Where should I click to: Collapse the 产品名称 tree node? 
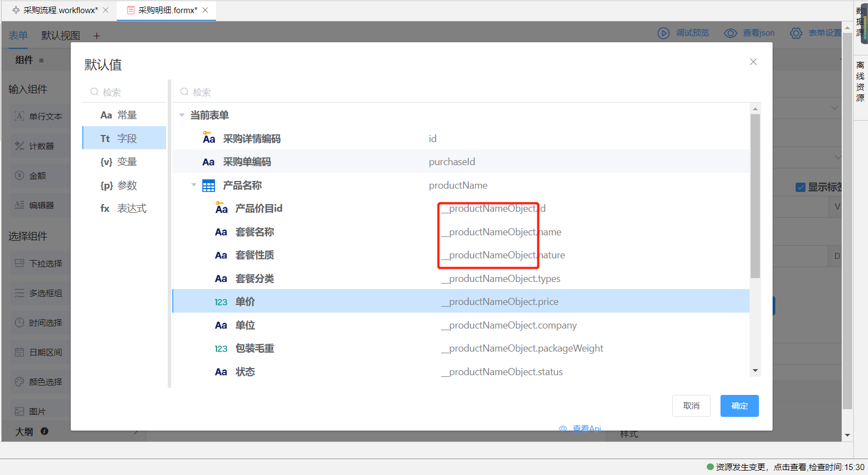click(194, 185)
